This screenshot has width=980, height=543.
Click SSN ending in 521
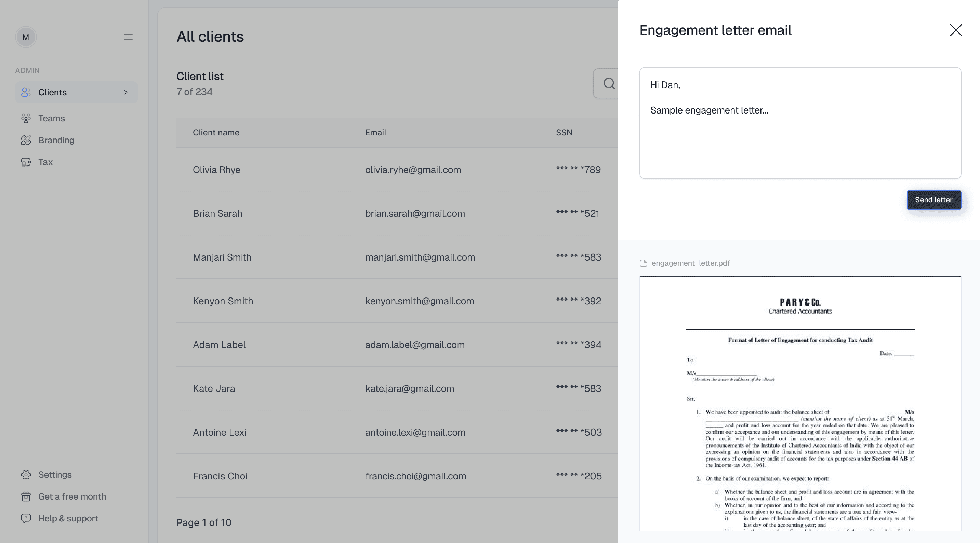[578, 213]
